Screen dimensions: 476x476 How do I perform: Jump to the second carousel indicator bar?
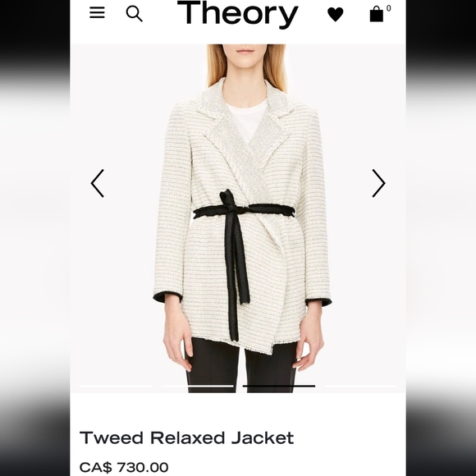click(197, 386)
